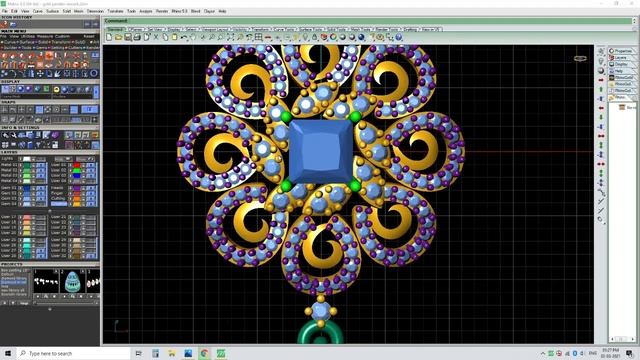This screenshot has width=640, height=360.
Task: Click the red User 01 color swatch
Action: pyautogui.click(x=77, y=165)
